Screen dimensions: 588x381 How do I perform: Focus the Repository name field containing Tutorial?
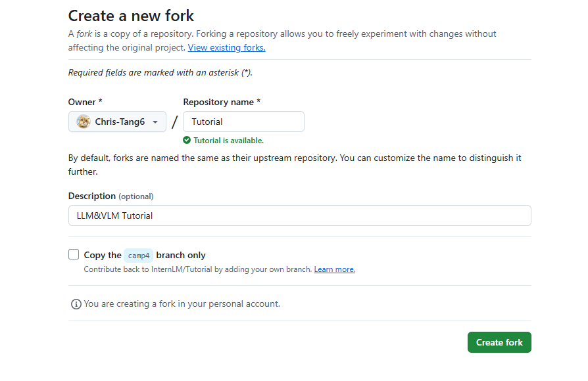coord(243,122)
